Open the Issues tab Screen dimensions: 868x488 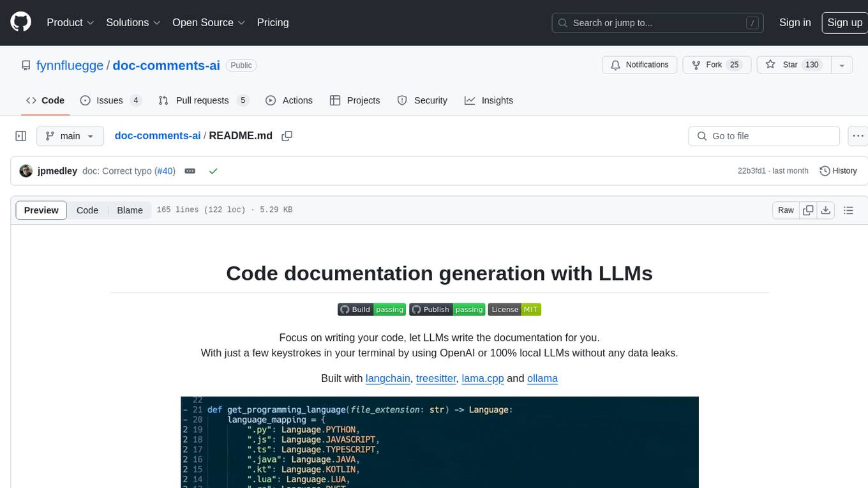pos(110,100)
